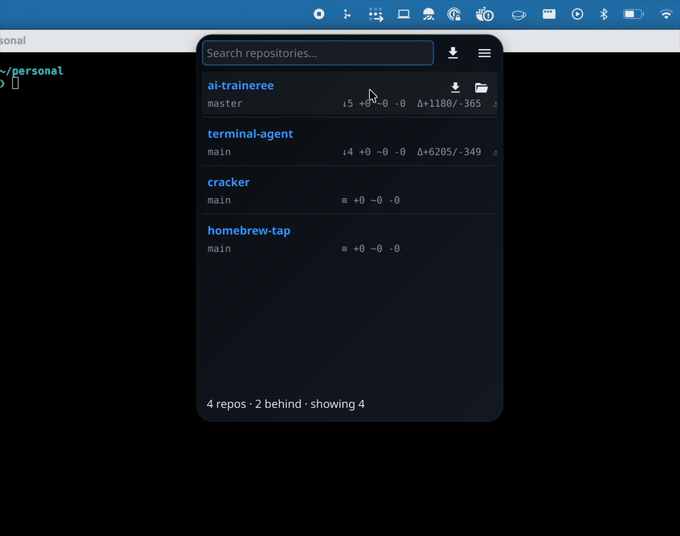Image resolution: width=680 pixels, height=536 pixels.
Task: Focus the Search repositories field
Action: tap(317, 53)
